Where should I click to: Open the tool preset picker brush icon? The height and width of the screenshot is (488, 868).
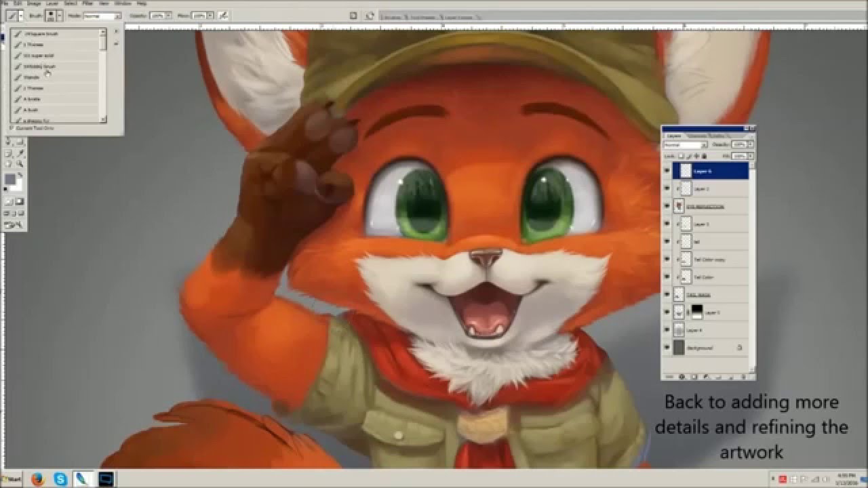point(12,16)
